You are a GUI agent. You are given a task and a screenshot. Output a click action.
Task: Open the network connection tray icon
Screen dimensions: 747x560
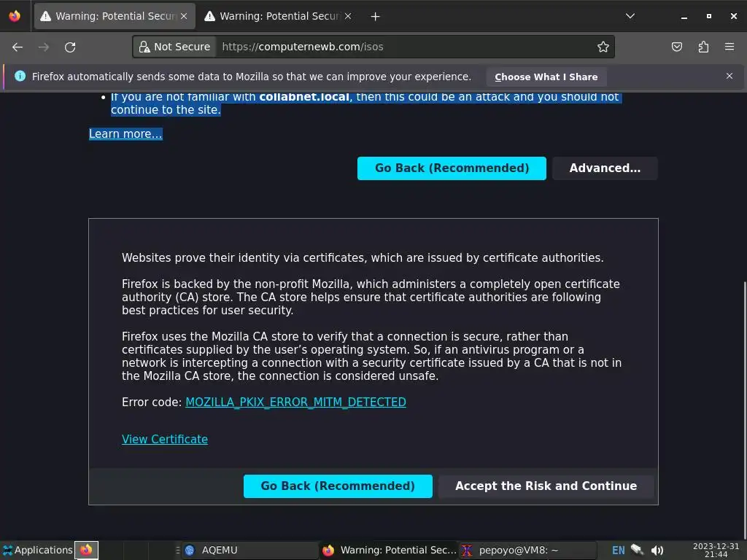[x=637, y=550]
